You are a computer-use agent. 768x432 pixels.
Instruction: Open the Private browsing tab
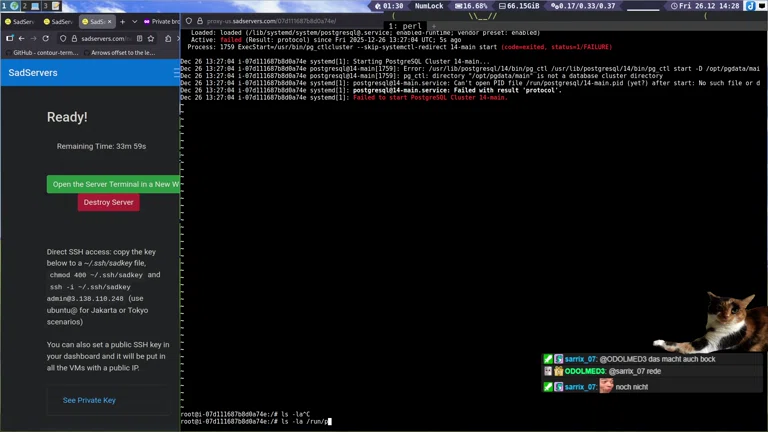point(162,22)
